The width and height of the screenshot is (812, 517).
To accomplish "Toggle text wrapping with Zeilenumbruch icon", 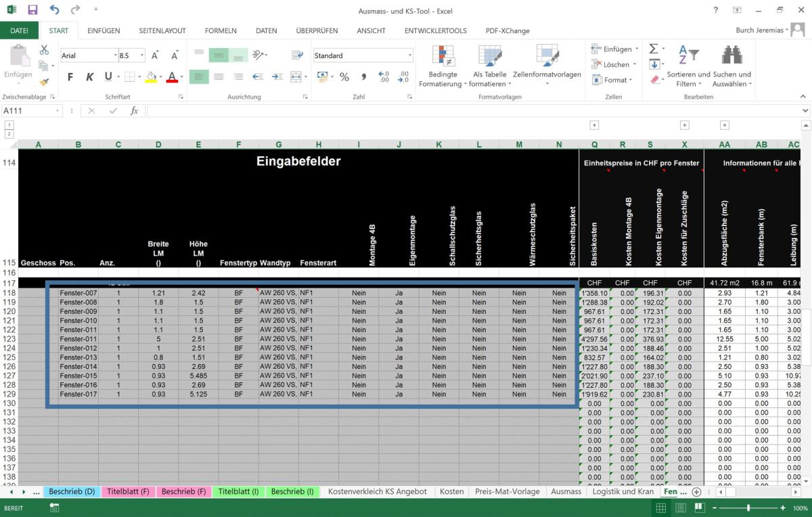I will click(x=296, y=55).
